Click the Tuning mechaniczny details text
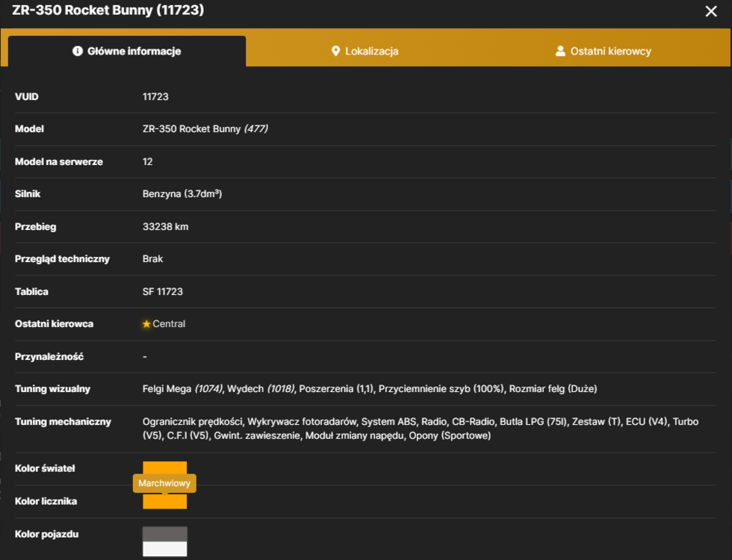Image resolution: width=732 pixels, height=560 pixels. (420, 429)
